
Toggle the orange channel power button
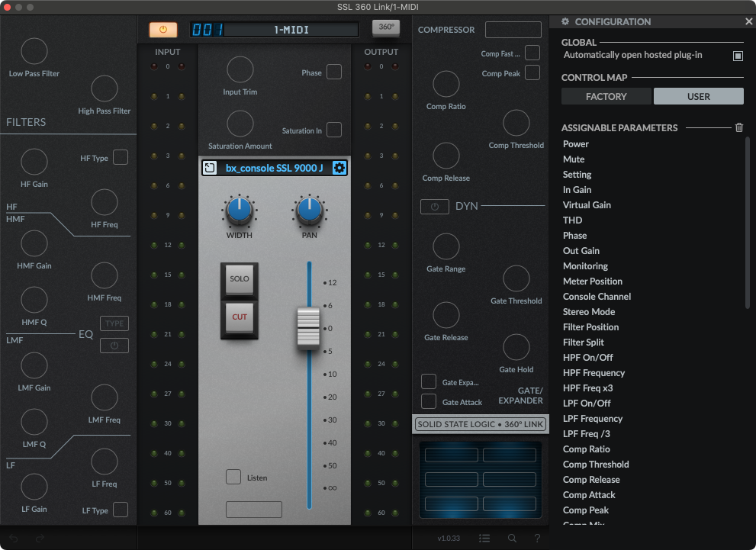(162, 30)
